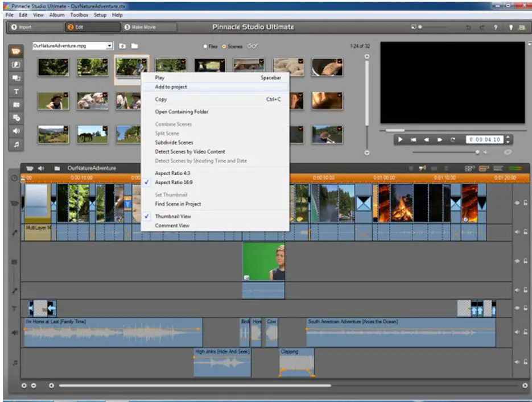
Task: Click the player timecode field showing 0:00:04.10
Action: click(x=485, y=140)
